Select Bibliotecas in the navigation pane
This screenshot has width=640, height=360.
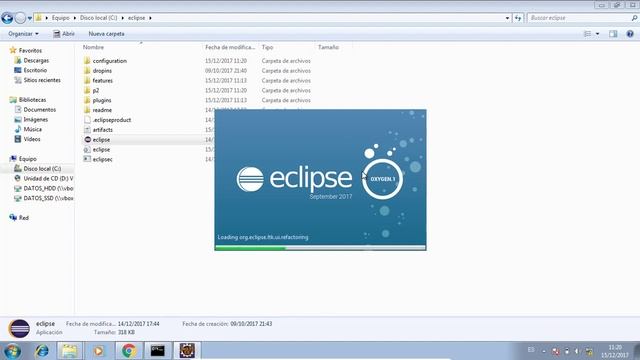point(32,100)
